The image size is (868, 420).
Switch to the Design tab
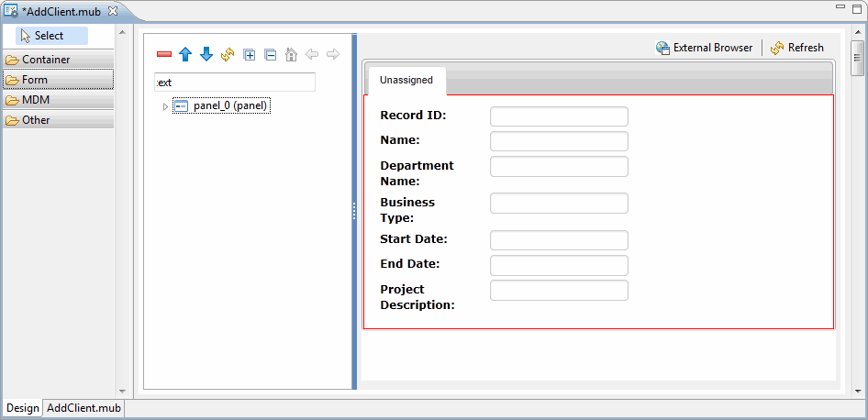23,408
